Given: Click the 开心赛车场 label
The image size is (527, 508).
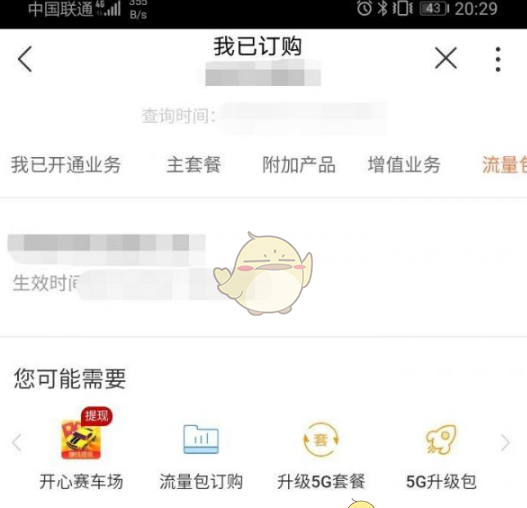Looking at the screenshot, I should click(81, 481).
